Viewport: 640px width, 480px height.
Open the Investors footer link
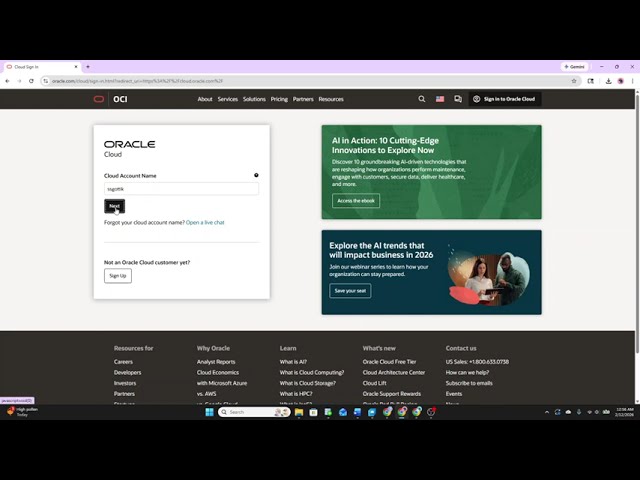pos(125,383)
